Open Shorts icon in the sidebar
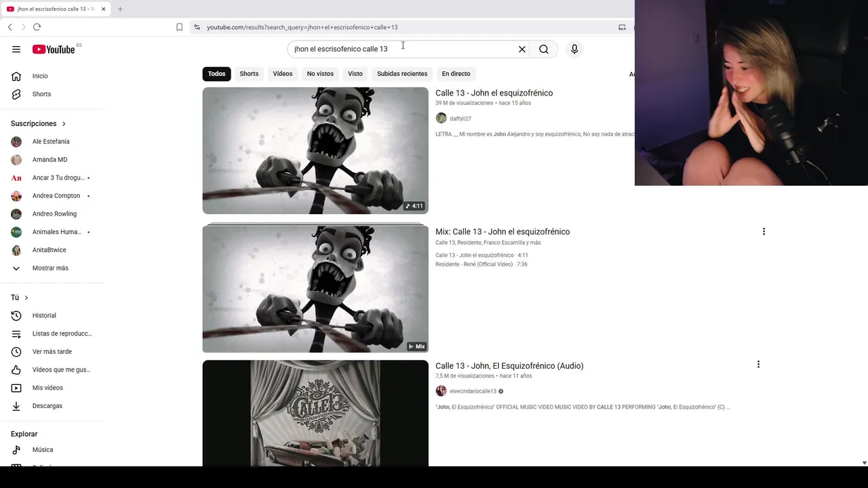 [16, 94]
